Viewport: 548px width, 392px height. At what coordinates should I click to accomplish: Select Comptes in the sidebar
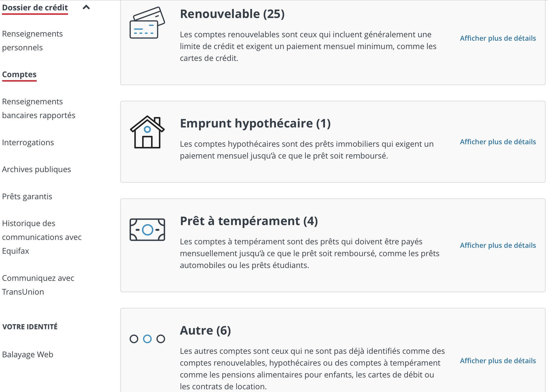[x=19, y=74]
